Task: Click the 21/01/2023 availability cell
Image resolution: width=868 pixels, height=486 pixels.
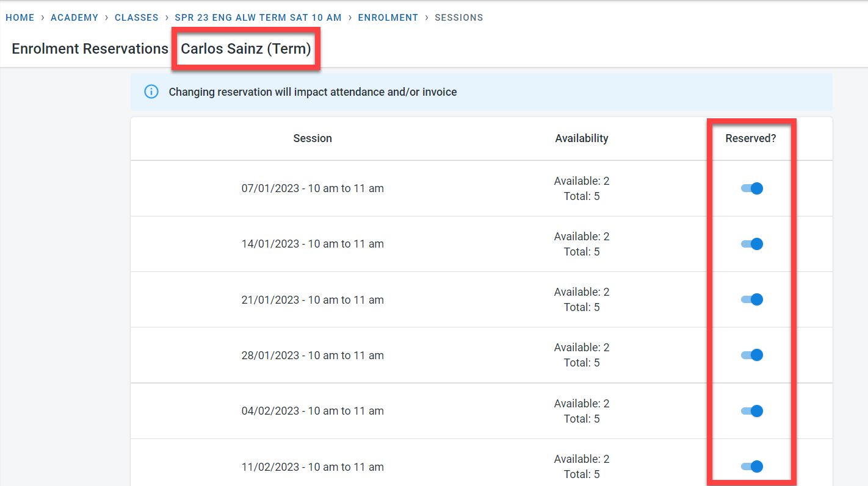Action: point(582,299)
